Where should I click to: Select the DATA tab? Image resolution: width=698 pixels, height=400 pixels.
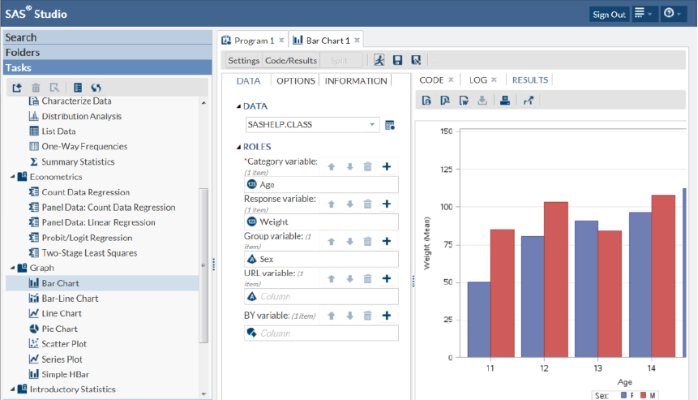click(x=248, y=81)
